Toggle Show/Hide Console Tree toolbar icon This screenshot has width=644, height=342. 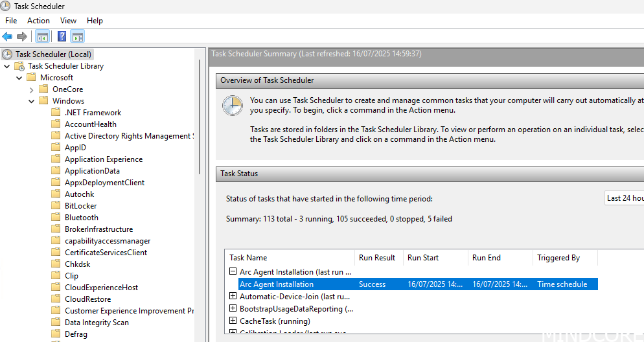click(x=42, y=36)
